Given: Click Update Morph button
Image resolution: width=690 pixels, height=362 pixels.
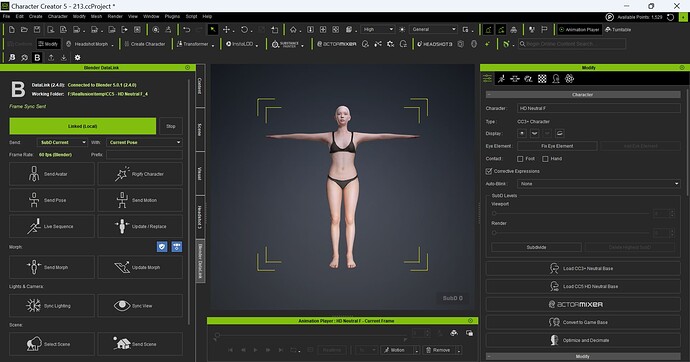Looking at the screenshot, I should [140, 267].
